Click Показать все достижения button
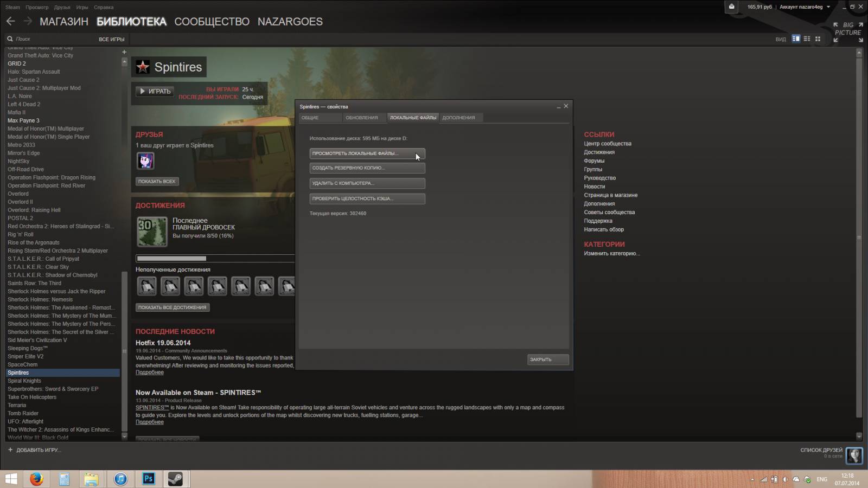Viewport: 868px width, 488px height. click(x=173, y=307)
